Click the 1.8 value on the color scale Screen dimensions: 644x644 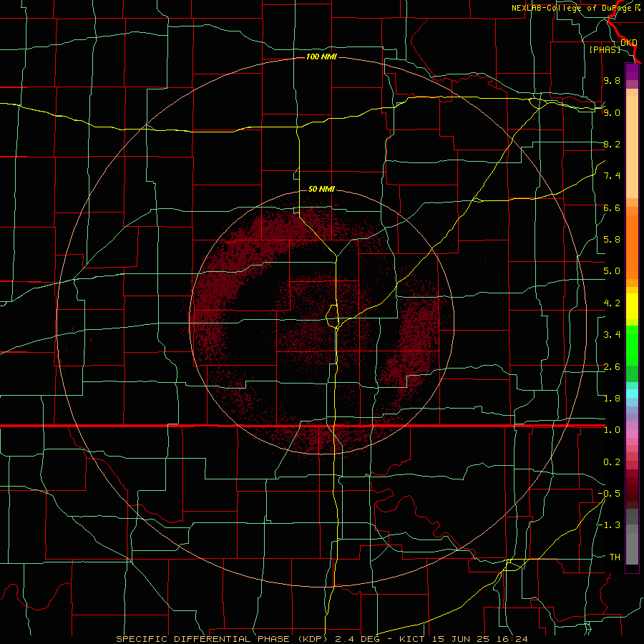click(x=612, y=399)
